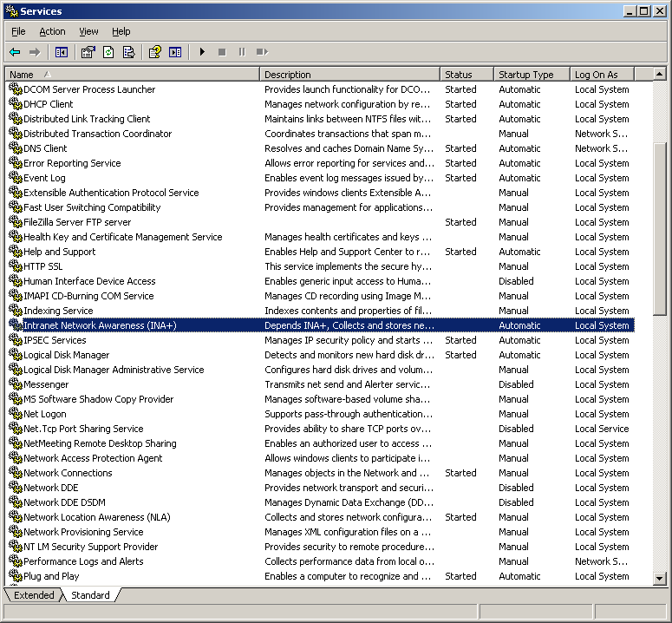Click the gear icon beside IPSEC Services
Viewport: 672px width, 623px height.
pyautogui.click(x=16, y=340)
